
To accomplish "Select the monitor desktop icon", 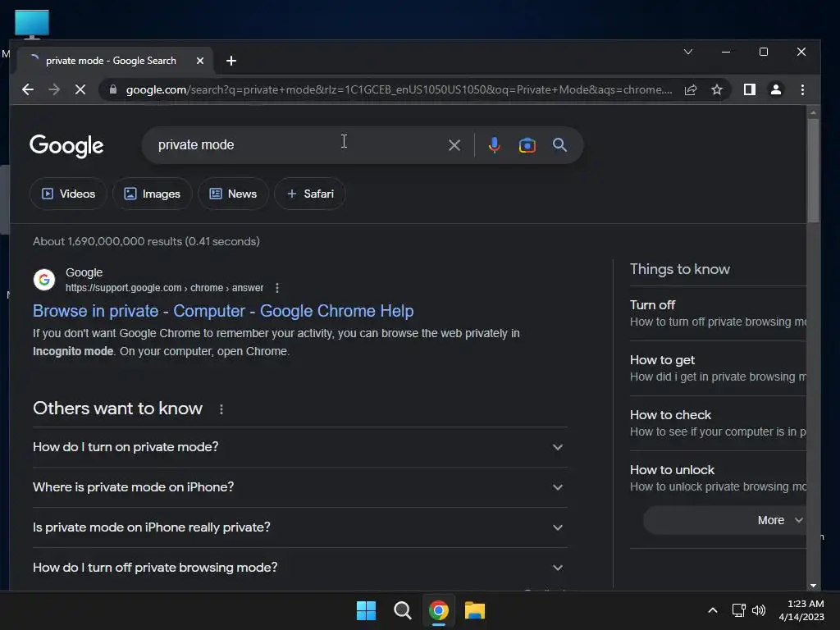I will (32, 25).
